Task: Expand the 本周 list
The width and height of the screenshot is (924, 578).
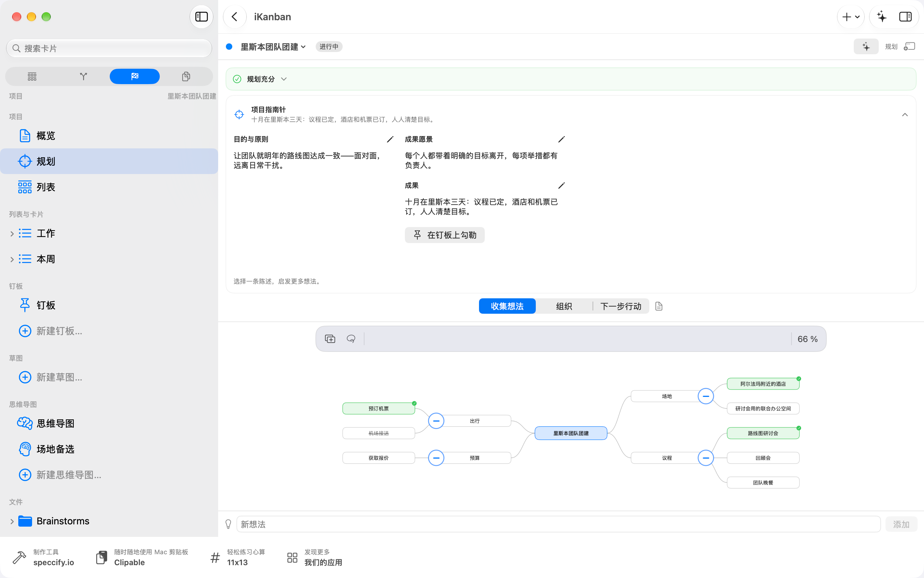Action: 12,259
